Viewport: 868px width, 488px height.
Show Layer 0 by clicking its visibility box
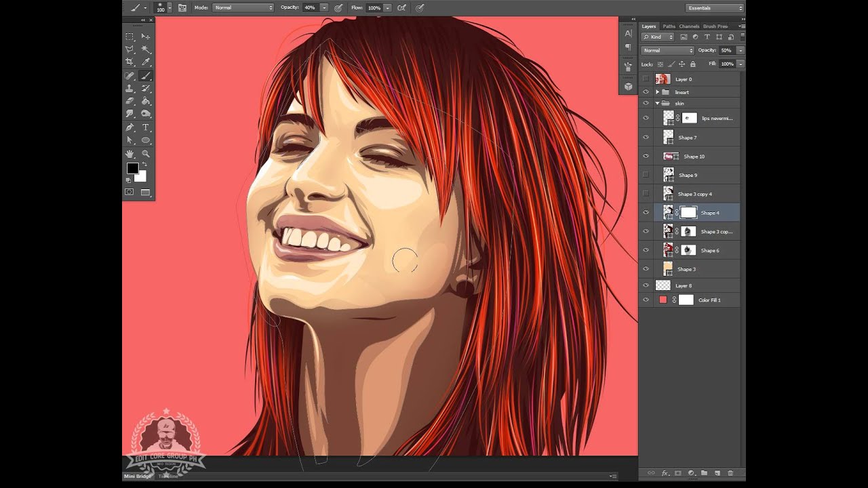pos(646,79)
